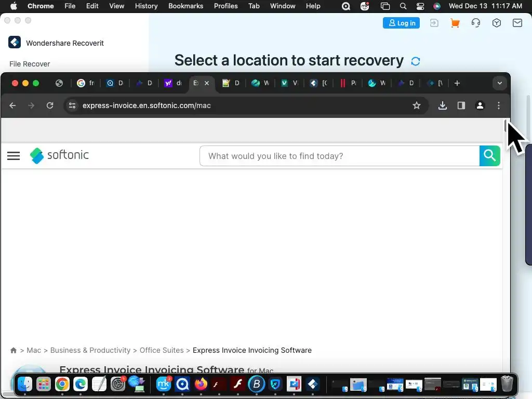Open System Settings from the Dock

pyautogui.click(x=118, y=384)
